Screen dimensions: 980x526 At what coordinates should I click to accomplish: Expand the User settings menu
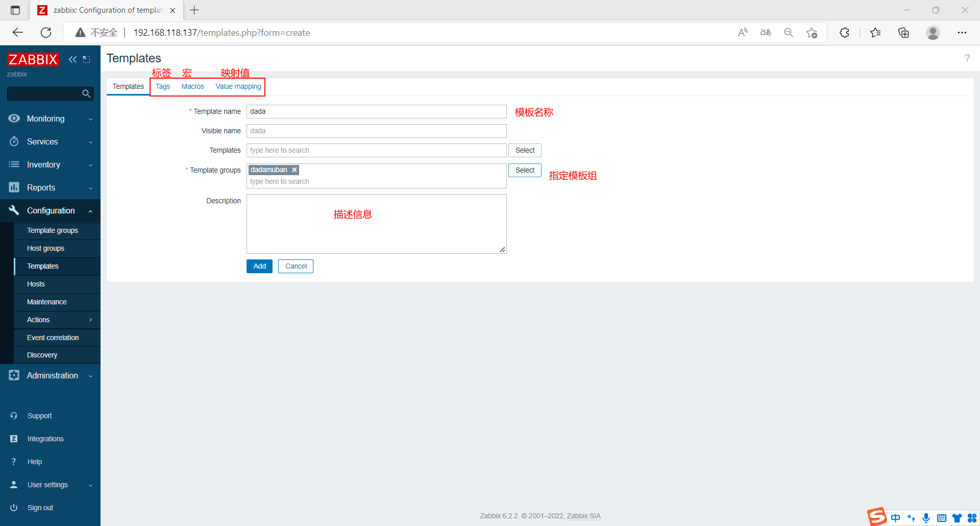pos(90,485)
